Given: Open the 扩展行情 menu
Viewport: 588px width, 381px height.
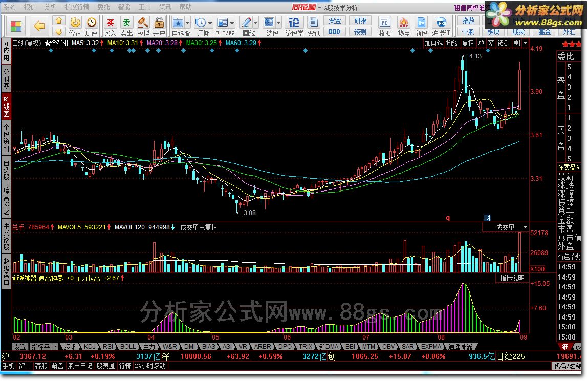Looking at the screenshot, I should 77,7.
